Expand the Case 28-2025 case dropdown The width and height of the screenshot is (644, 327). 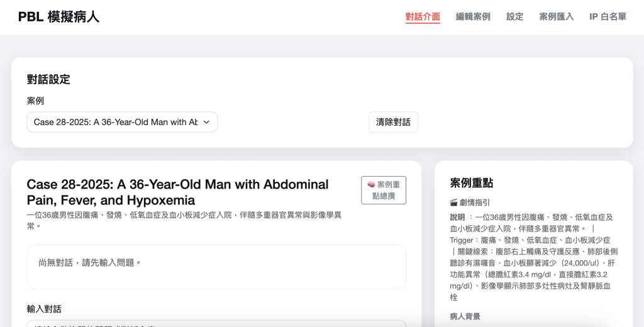(122, 122)
